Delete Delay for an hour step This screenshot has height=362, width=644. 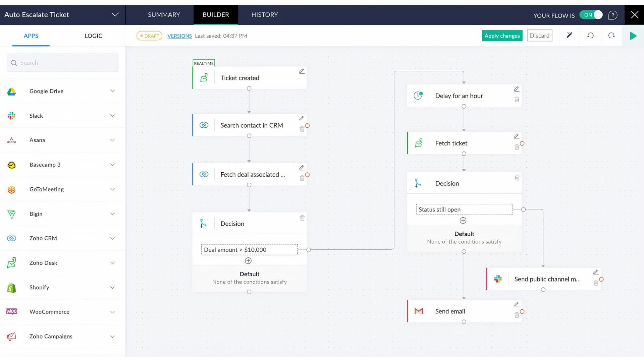coord(517,100)
